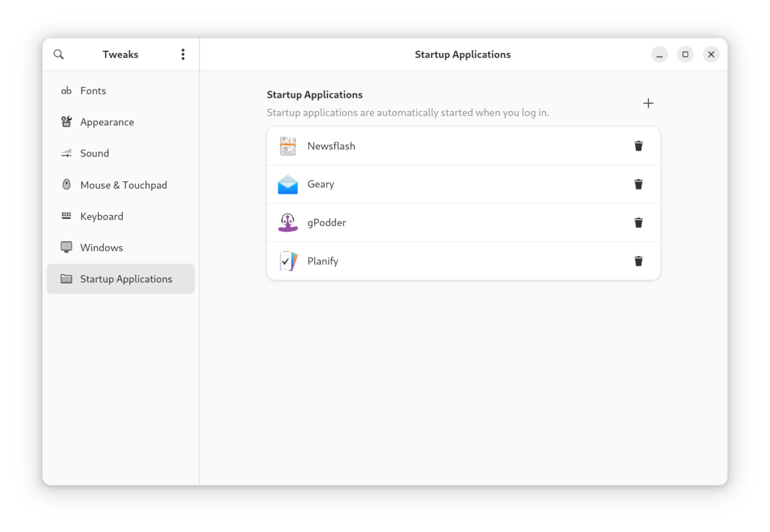Click the Planify checklist icon

pyautogui.click(x=288, y=261)
